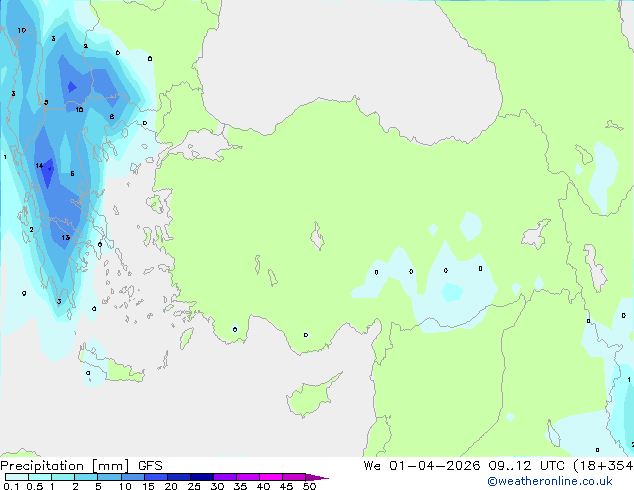Open the weatheronline.co.uk copyright link

550,481
